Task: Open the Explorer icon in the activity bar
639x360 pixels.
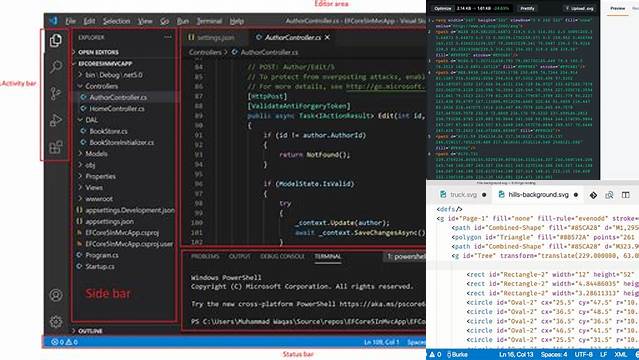Action: (56, 40)
